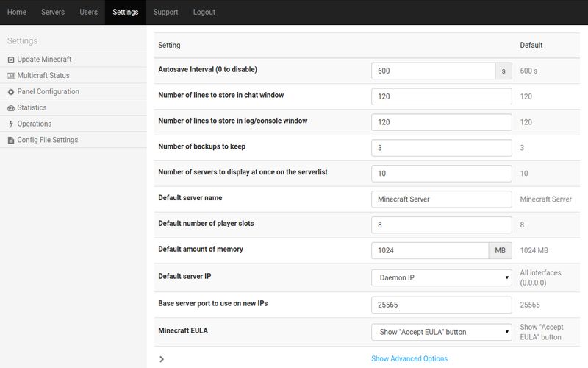The image size is (588, 368).
Task: Click the Config File Settings document icon
Action: click(11, 141)
